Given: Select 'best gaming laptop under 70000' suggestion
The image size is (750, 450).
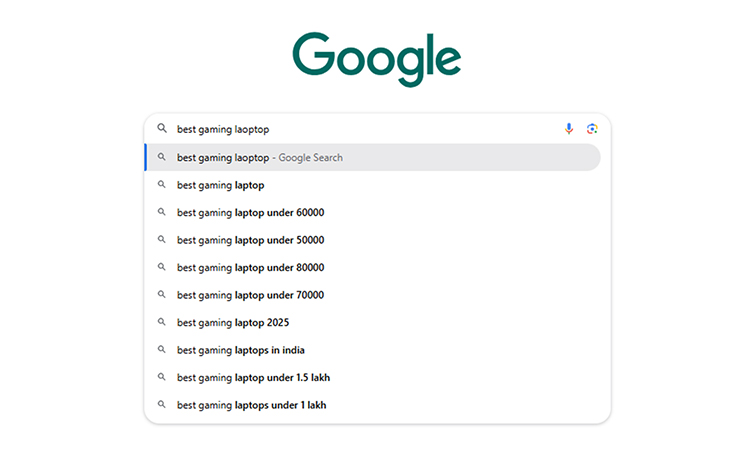Looking at the screenshot, I should 250,295.
